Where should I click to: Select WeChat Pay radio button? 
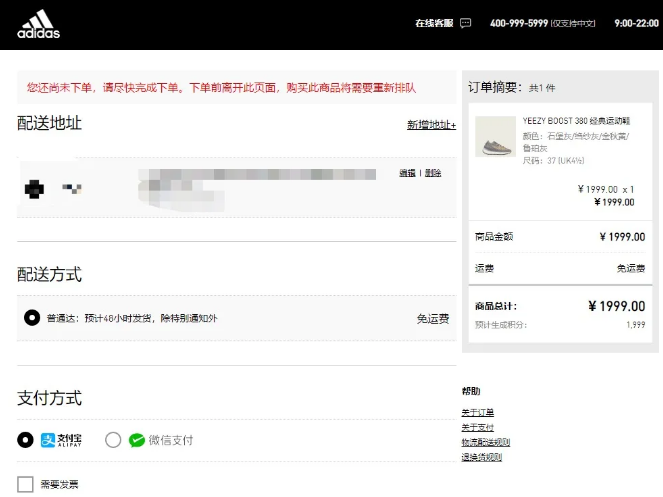pyautogui.click(x=113, y=440)
